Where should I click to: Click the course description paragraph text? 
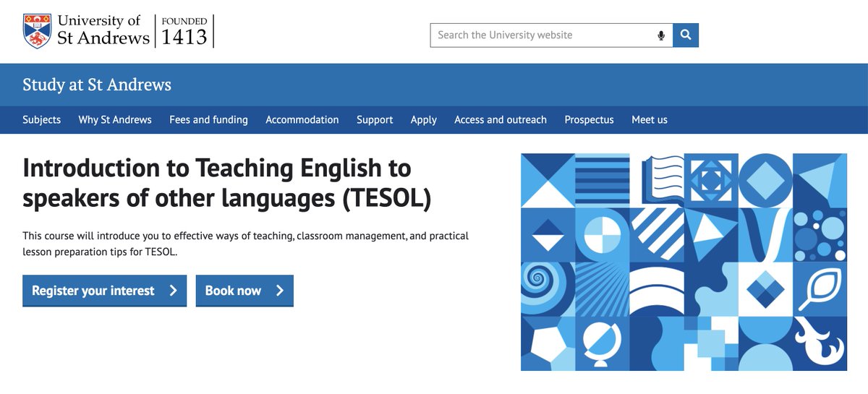246,244
